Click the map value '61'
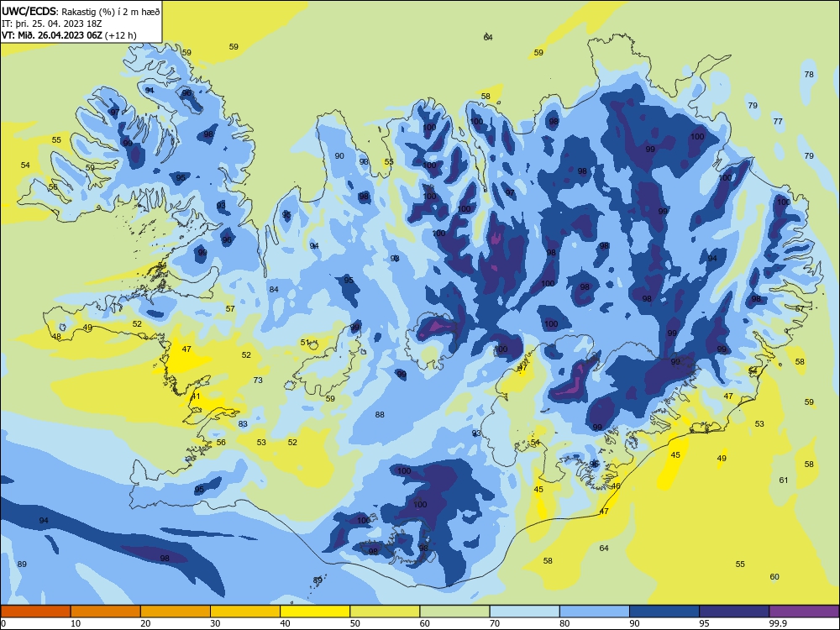Screen dimensions: 840x630 click(x=784, y=480)
